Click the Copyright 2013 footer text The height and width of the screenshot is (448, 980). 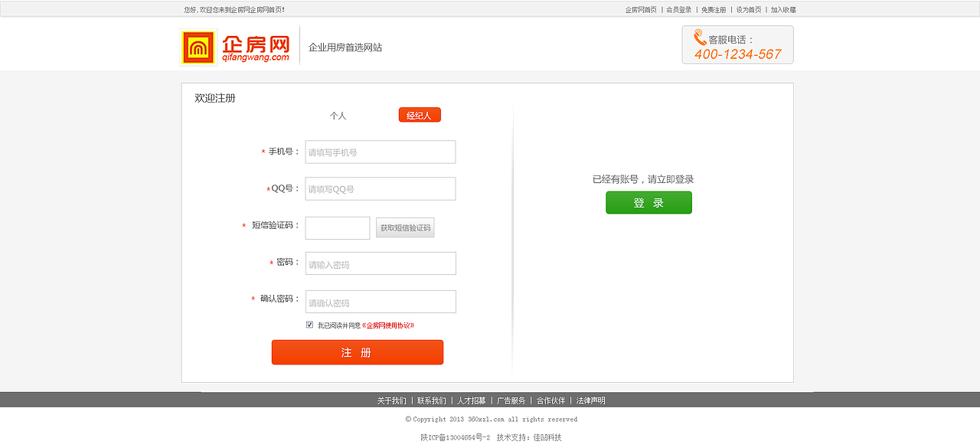492,420
